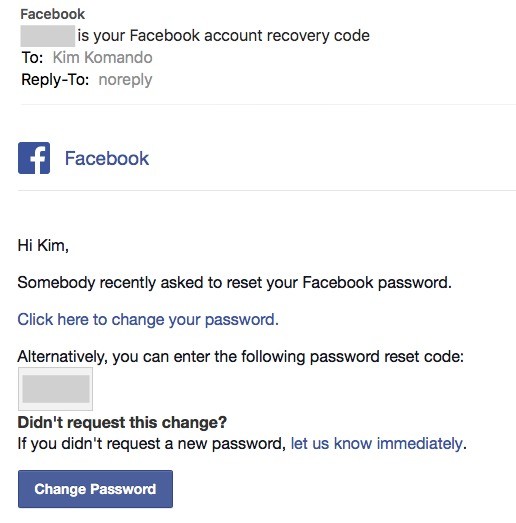Open the 'Click here to change your password' link
The image size is (516, 523).
coord(148,320)
